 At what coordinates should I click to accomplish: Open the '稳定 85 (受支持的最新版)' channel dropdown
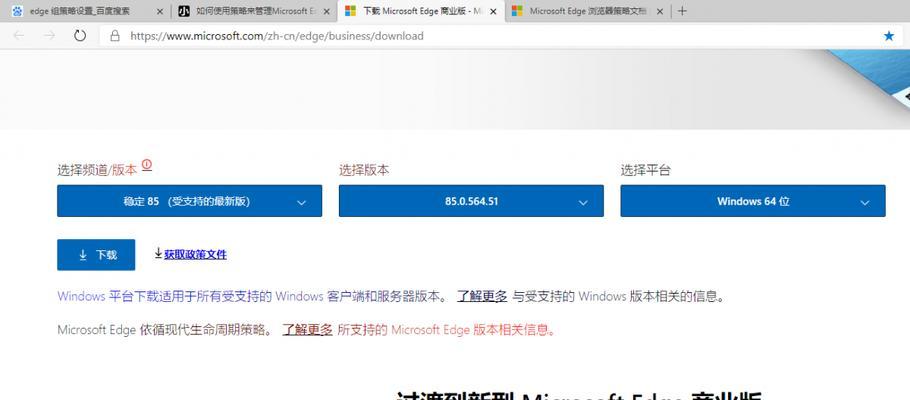(x=189, y=201)
